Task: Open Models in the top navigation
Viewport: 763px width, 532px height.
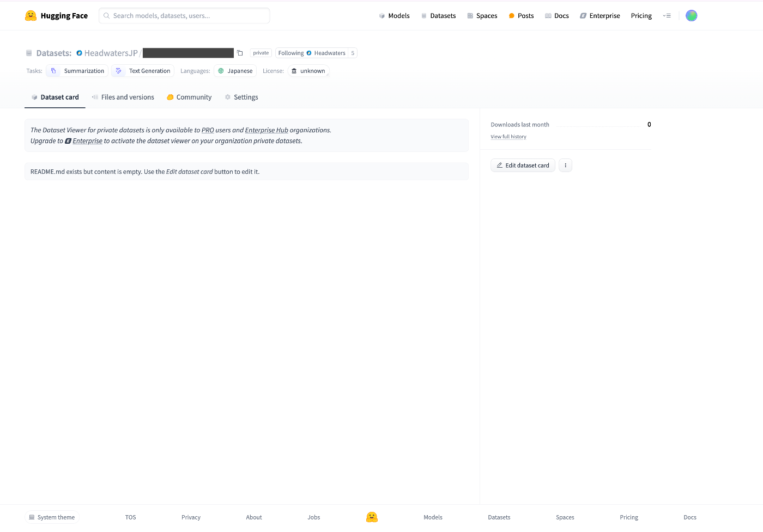Action: (394, 16)
